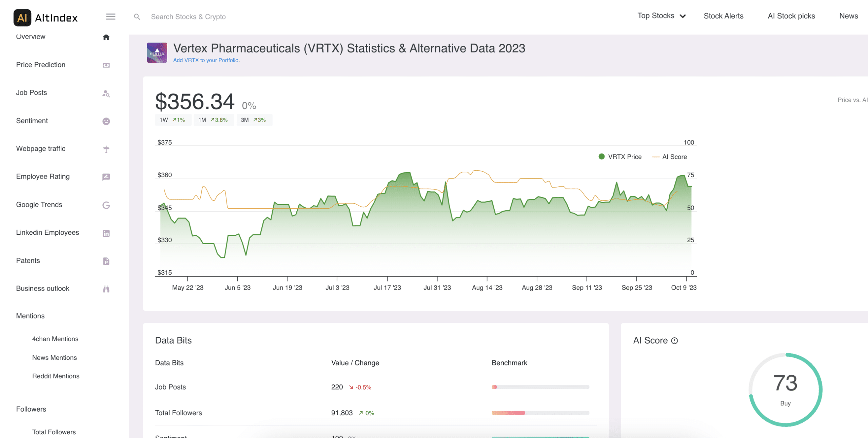Click the LinkedIn Employees icon
The height and width of the screenshot is (438, 868).
tap(106, 233)
